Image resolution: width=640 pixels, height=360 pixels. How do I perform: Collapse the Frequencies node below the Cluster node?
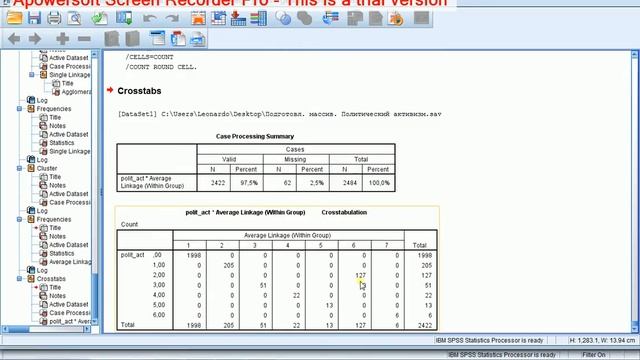(19, 219)
